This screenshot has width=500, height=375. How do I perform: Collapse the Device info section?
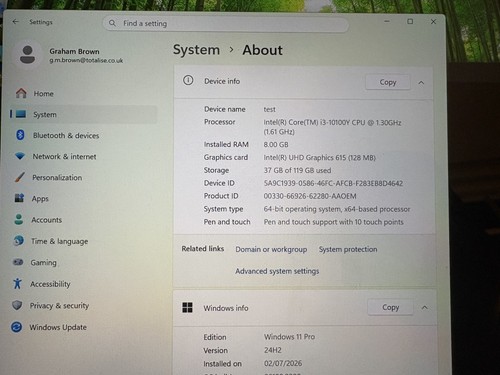(x=421, y=83)
